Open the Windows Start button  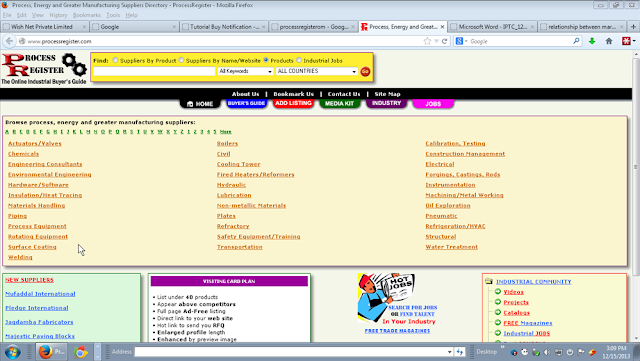click(x=13, y=352)
